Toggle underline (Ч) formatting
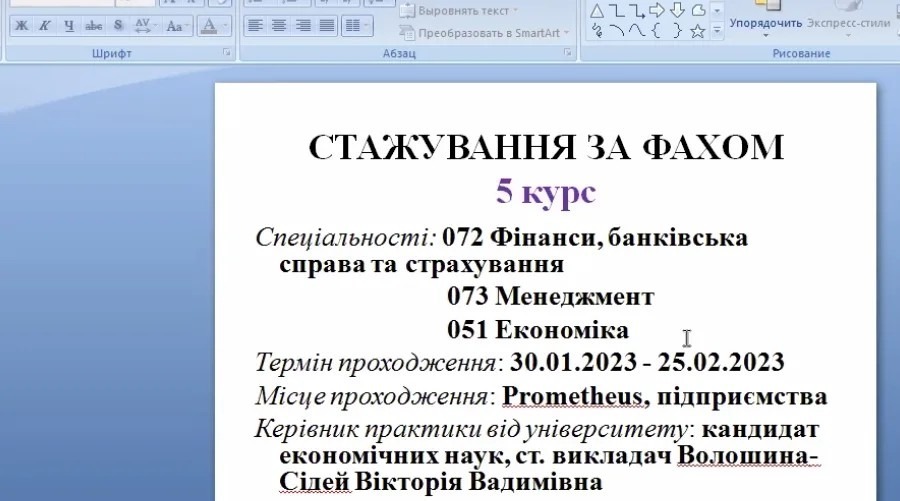 (69, 26)
